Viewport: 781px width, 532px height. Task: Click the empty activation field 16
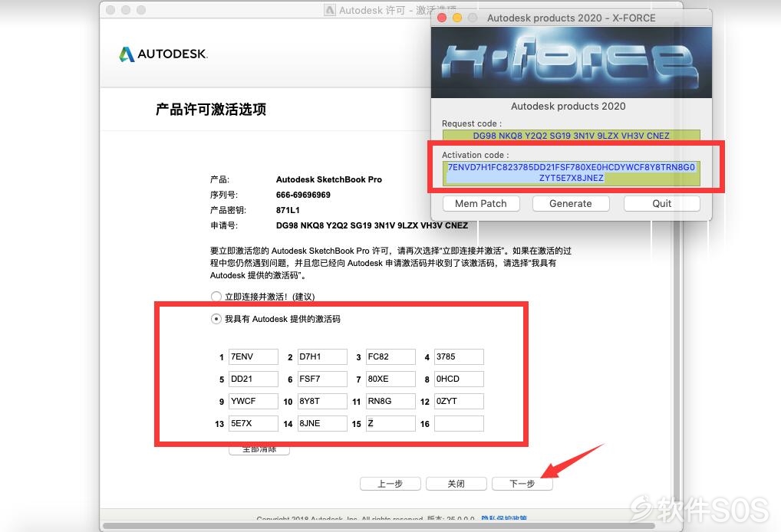click(x=459, y=423)
